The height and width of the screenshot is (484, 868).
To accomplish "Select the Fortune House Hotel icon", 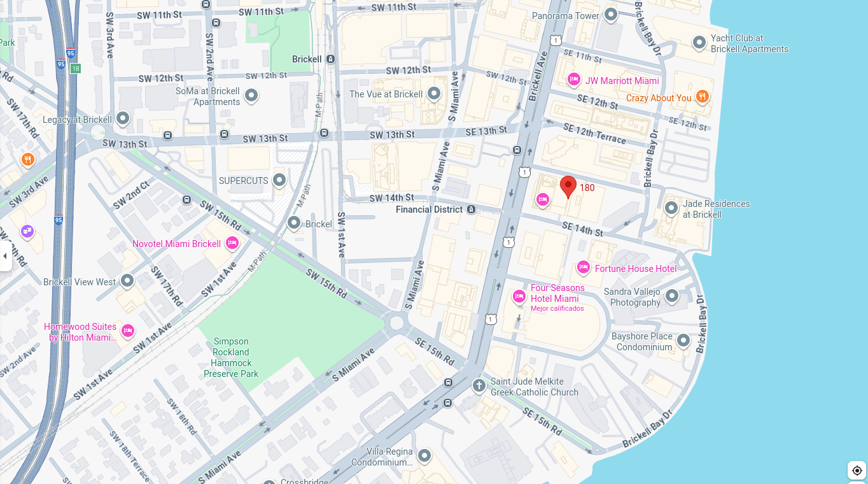I will pyautogui.click(x=584, y=267).
